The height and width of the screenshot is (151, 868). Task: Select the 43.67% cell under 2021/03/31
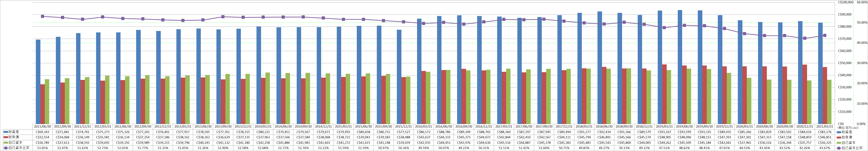coord(825,148)
